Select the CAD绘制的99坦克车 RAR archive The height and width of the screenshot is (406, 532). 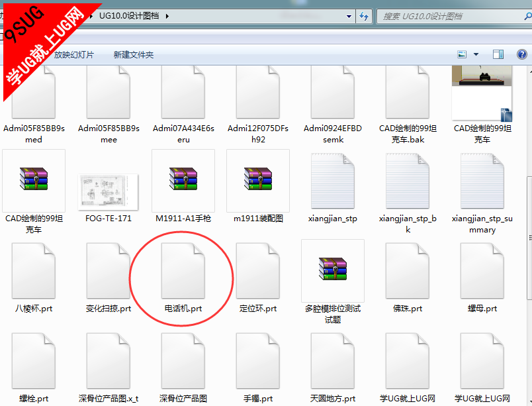34,181
